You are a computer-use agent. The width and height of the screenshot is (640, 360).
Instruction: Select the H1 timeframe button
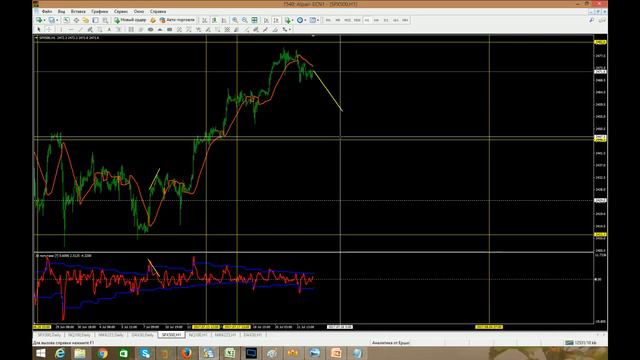coord(367,20)
